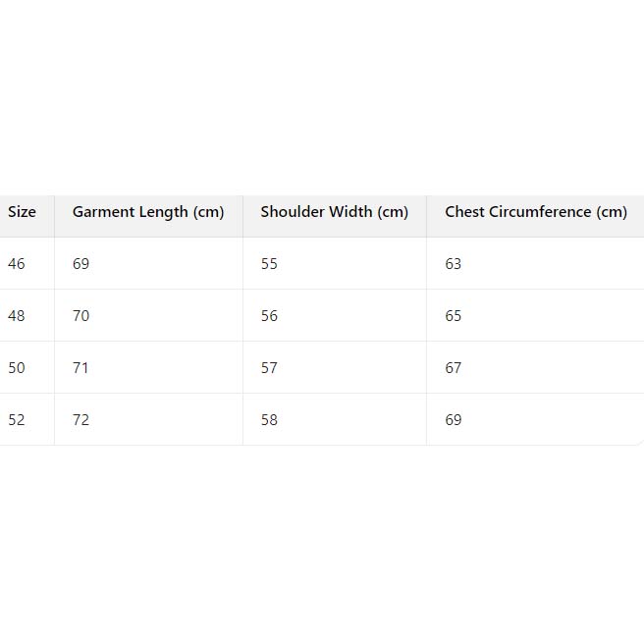Select garment length value 72
The height and width of the screenshot is (644, 644).
[80, 420]
